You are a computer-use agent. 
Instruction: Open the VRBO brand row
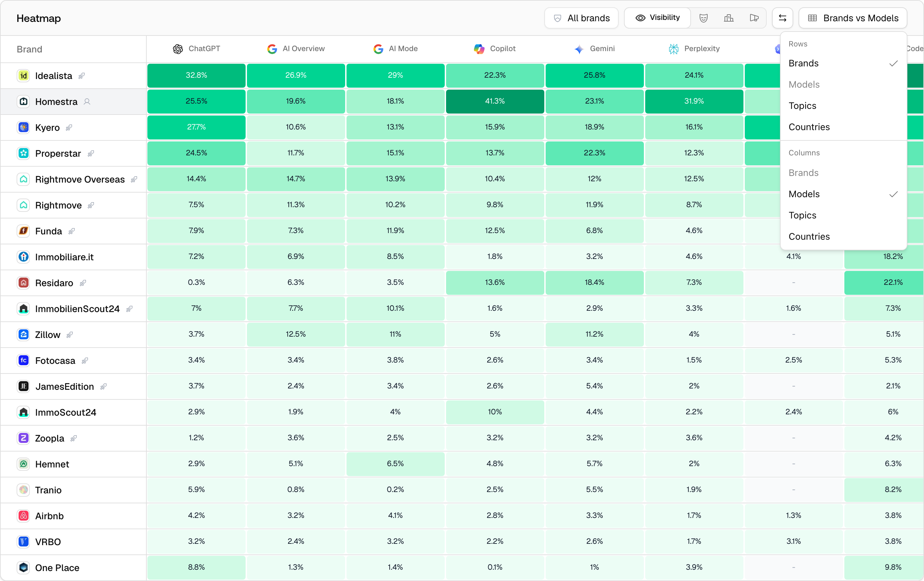pyautogui.click(x=73, y=542)
